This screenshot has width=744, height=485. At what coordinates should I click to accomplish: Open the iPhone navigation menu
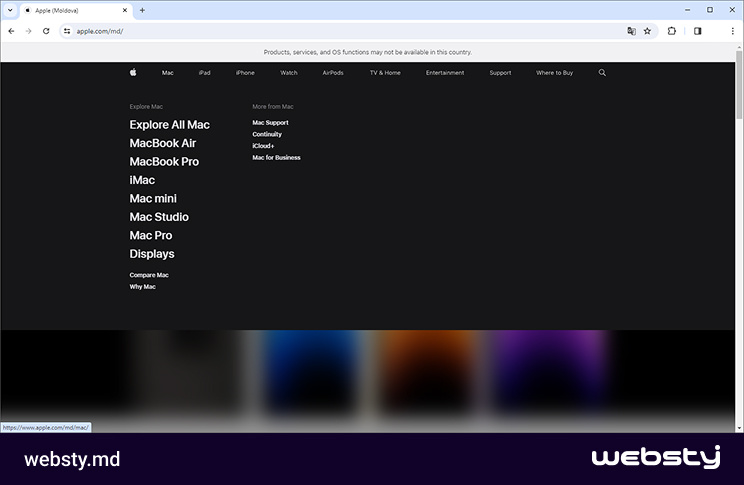coord(245,73)
